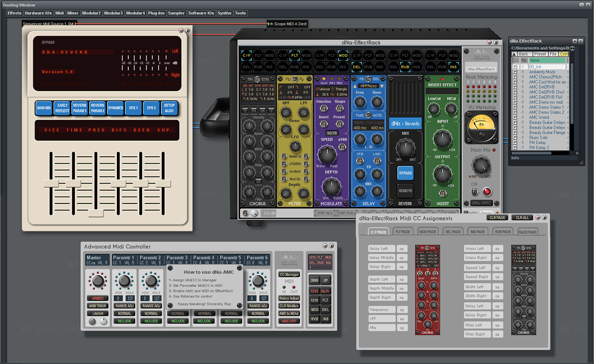Click the third fader on dNa-Reverb panel

[x=96, y=213]
